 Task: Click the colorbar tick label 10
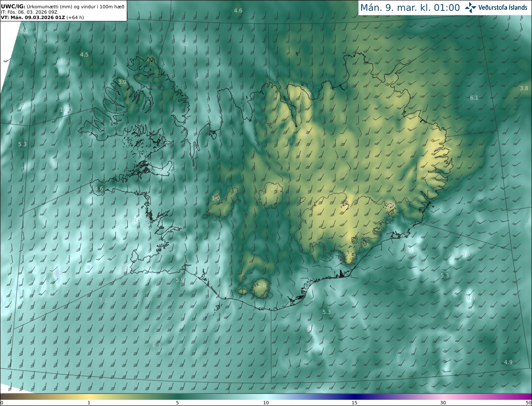coord(266,403)
